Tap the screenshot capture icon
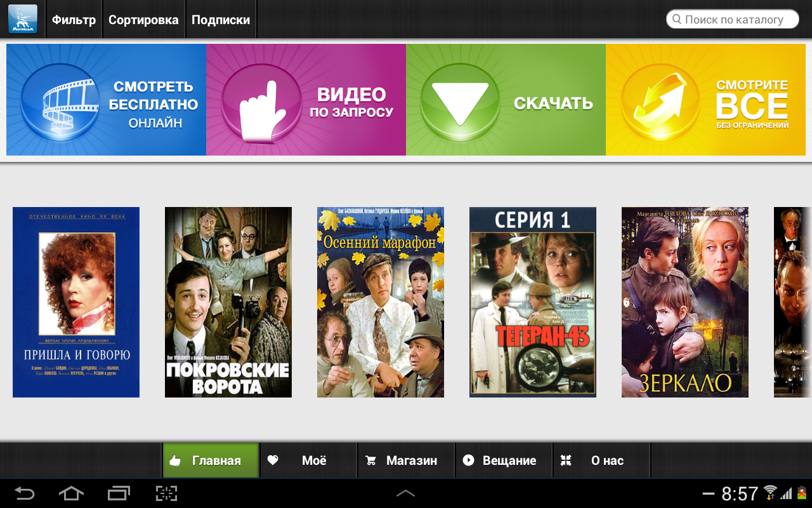The image size is (812, 508). pos(166,493)
